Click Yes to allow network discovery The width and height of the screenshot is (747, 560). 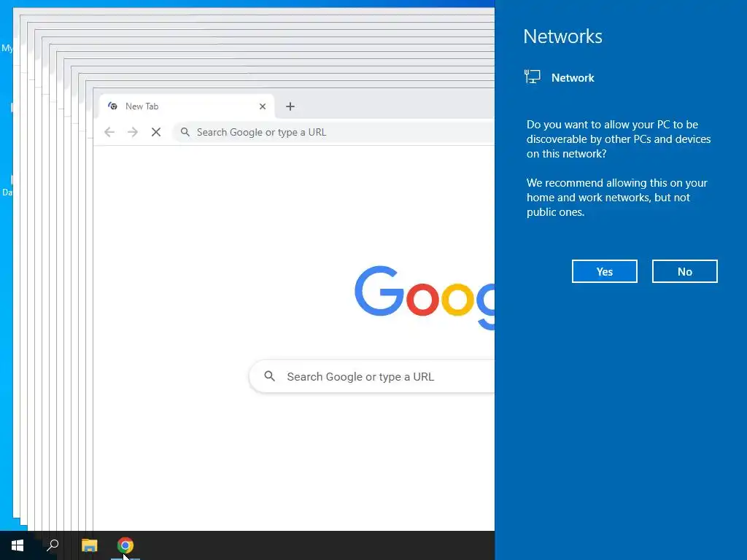point(604,271)
